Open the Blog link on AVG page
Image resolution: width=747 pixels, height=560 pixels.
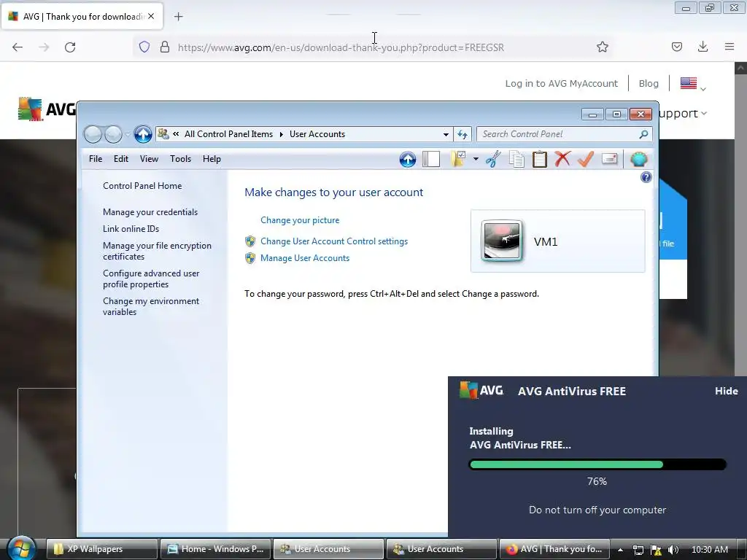pos(649,83)
